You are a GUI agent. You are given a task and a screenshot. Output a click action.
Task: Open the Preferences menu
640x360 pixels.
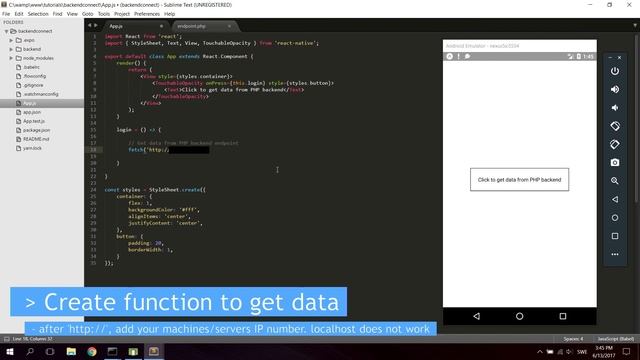pyautogui.click(x=147, y=14)
